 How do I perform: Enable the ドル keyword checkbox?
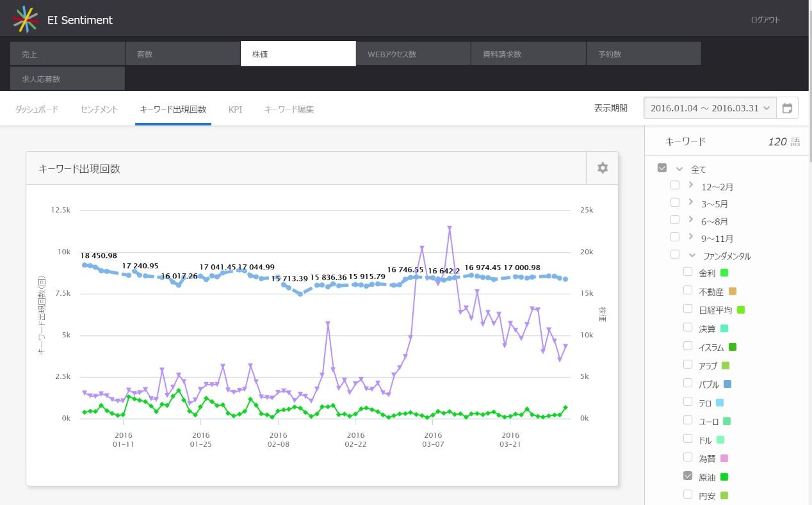(688, 438)
